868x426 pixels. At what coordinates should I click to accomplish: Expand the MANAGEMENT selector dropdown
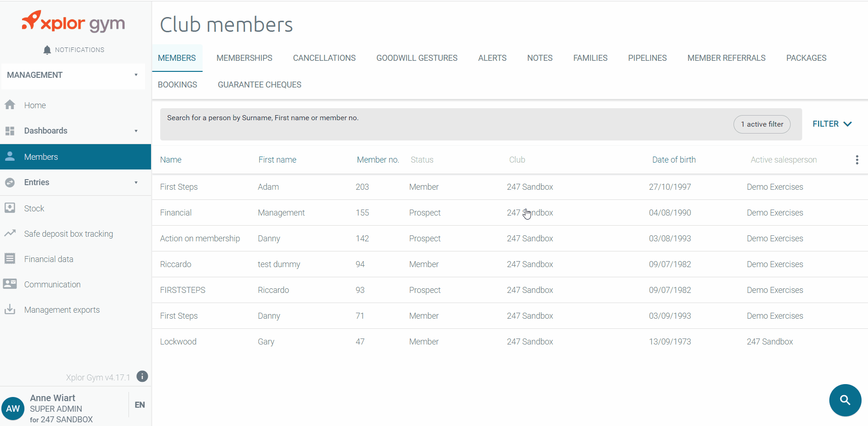pos(135,75)
